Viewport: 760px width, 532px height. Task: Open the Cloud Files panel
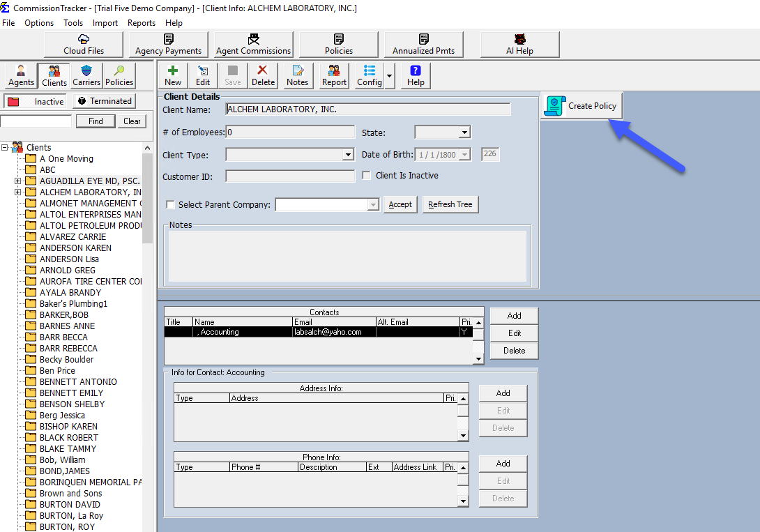coord(83,45)
